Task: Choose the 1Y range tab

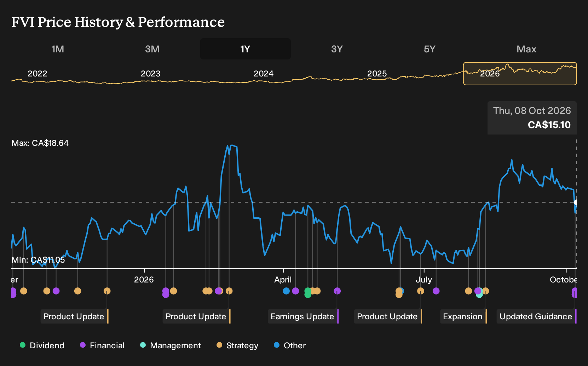Action: (246, 49)
